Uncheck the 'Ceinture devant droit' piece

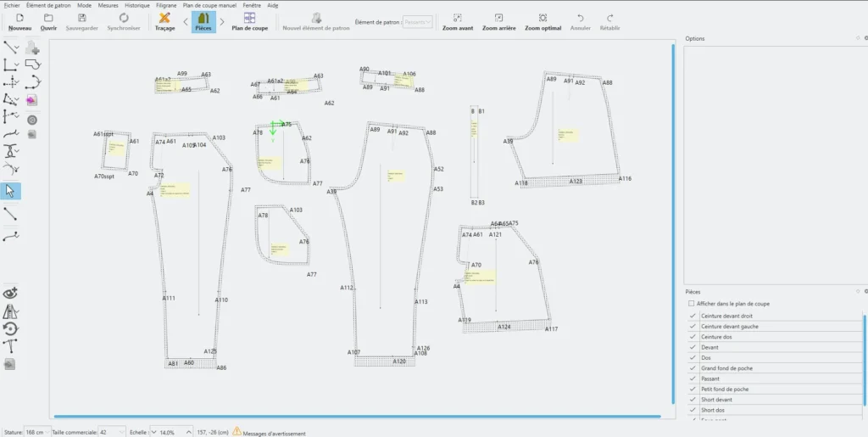click(x=693, y=317)
